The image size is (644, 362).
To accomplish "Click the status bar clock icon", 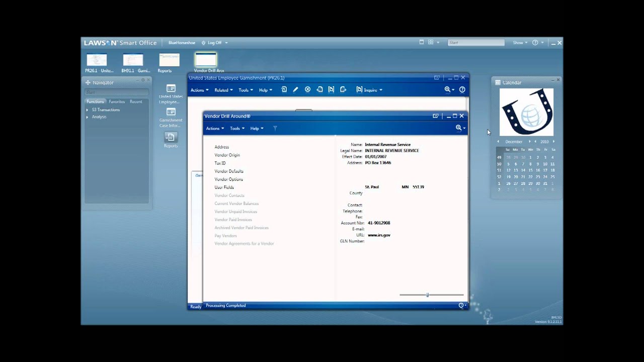I will point(461,305).
